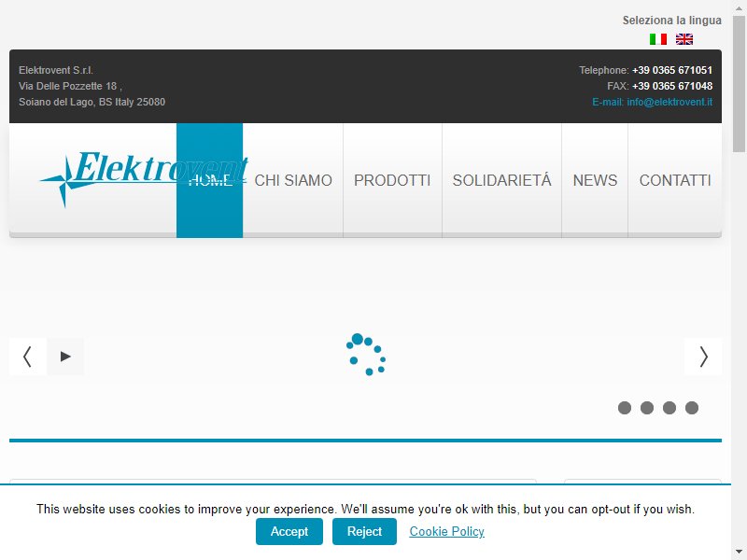Go to previous slide with left arrow
The height and width of the screenshot is (560, 747).
[28, 357]
